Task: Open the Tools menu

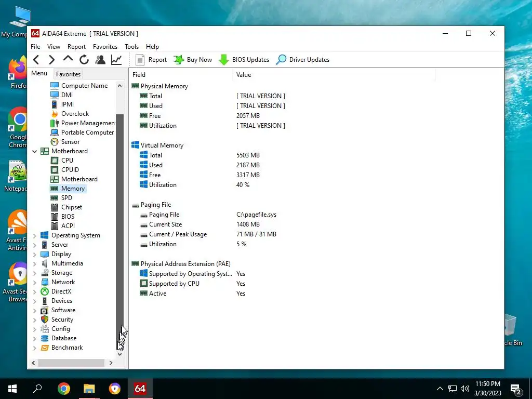Action: click(131, 46)
